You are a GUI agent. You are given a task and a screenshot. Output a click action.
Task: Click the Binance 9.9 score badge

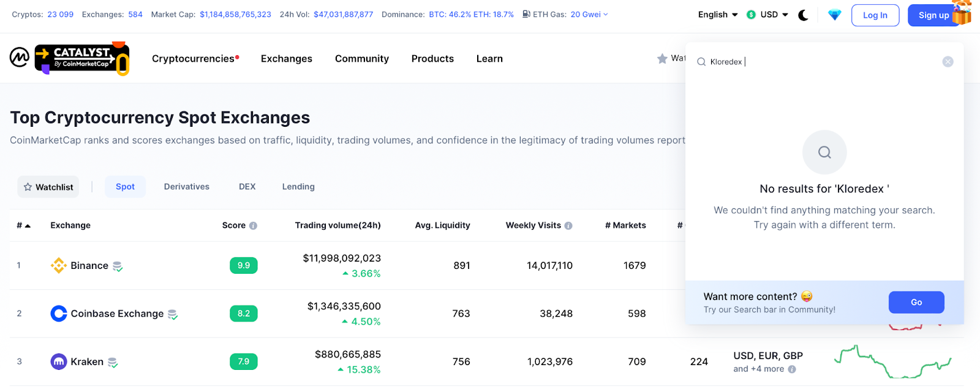click(x=244, y=265)
